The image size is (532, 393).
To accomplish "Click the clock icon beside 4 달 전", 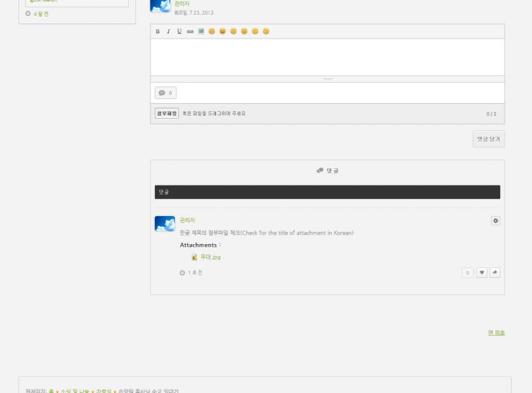I will pos(28,13).
